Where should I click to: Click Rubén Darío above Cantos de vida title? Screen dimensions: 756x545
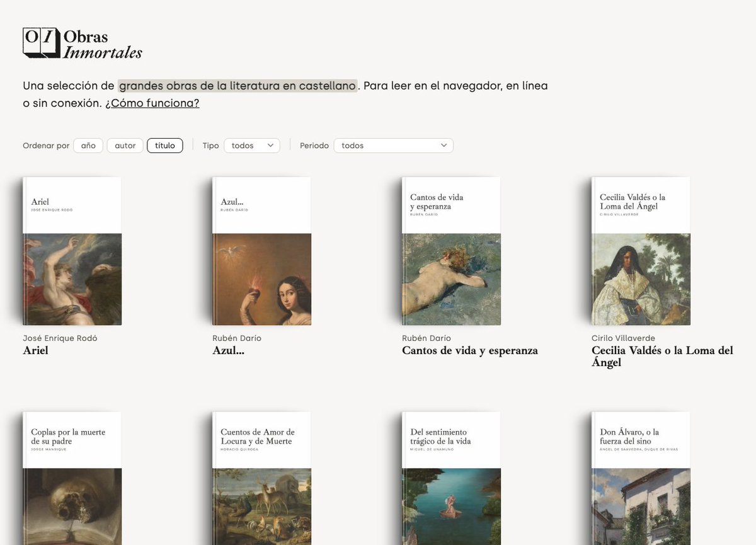427,338
